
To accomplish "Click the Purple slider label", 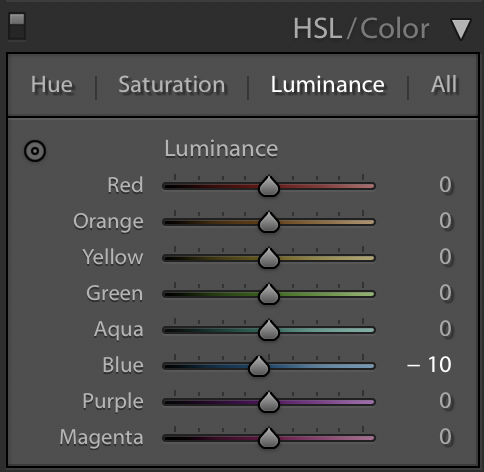I will pos(113,402).
